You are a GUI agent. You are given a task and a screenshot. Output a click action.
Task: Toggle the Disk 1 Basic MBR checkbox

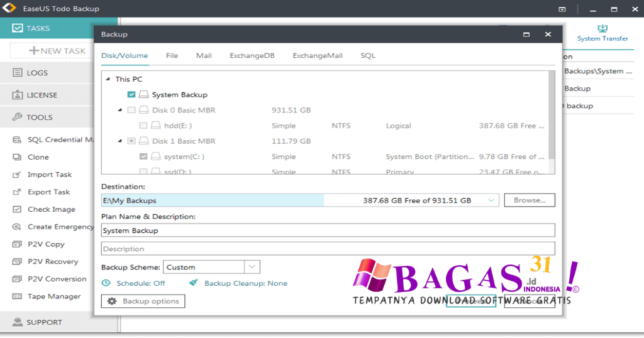(x=131, y=141)
